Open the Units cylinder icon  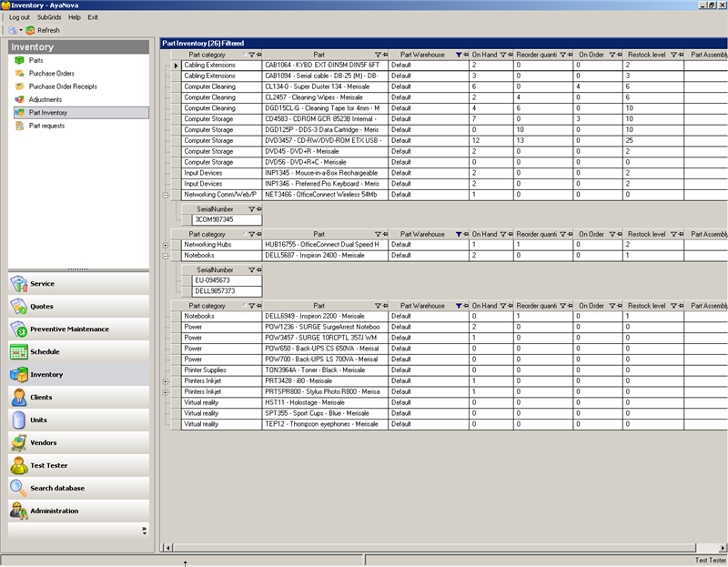(18, 420)
